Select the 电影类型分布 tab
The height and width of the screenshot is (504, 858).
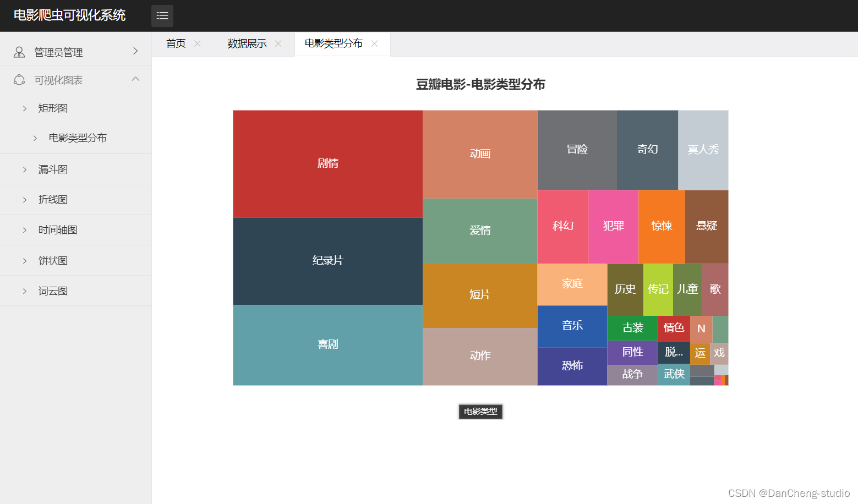[x=334, y=43]
